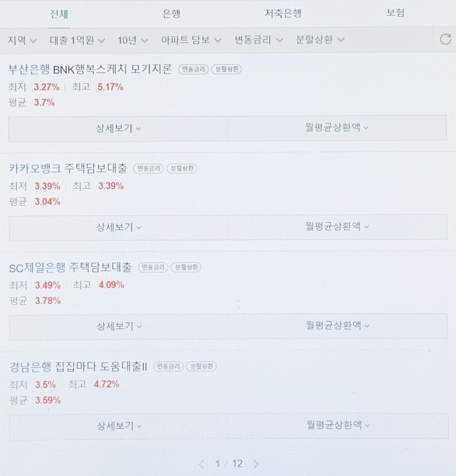Open the 지역 region dropdown
456x476 pixels.
click(x=22, y=40)
